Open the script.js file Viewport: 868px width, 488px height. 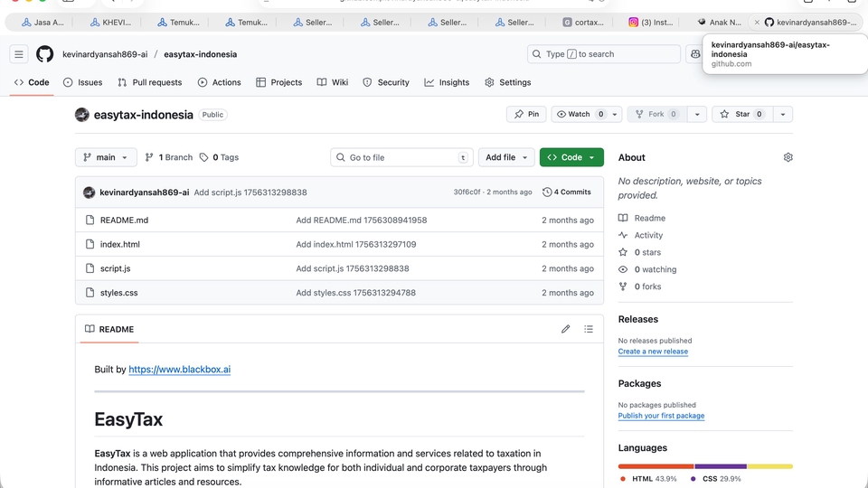click(115, 268)
